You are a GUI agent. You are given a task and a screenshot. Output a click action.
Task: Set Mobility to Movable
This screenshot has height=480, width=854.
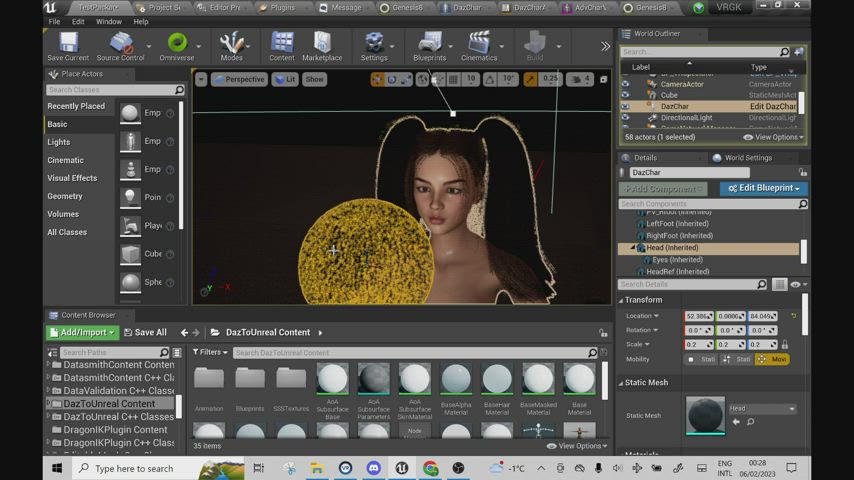772,360
